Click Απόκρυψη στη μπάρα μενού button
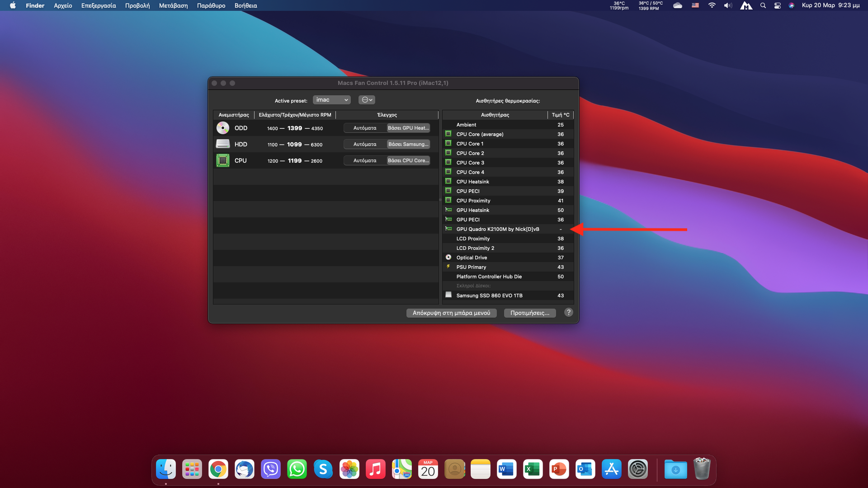The image size is (868, 488). click(451, 313)
